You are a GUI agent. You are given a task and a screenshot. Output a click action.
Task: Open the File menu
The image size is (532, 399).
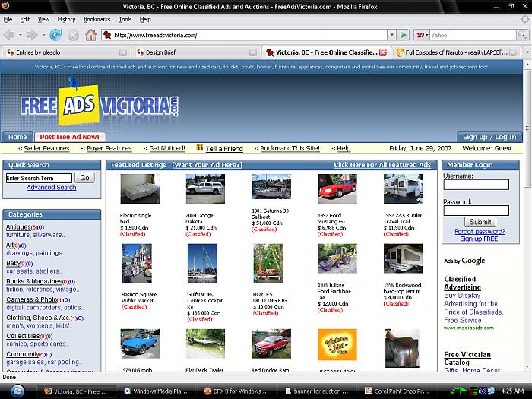[x=8, y=19]
